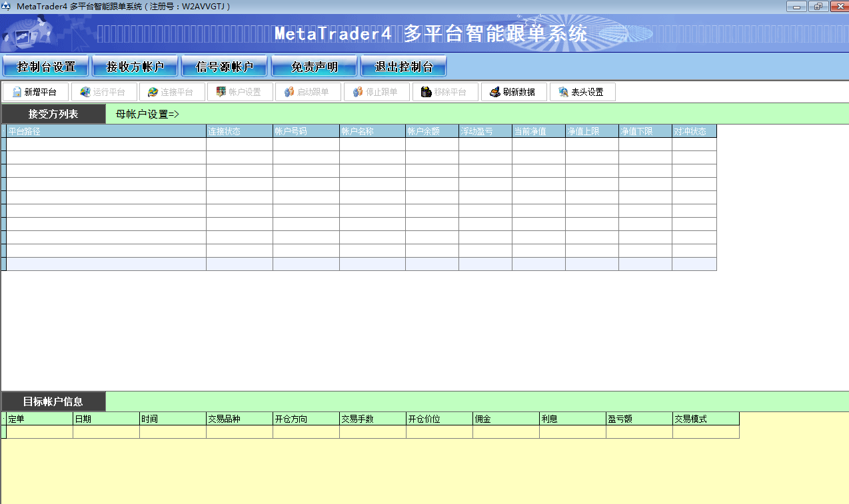Click the 开仓价位 column header
Image resolution: width=849 pixels, height=504 pixels.
440,419
